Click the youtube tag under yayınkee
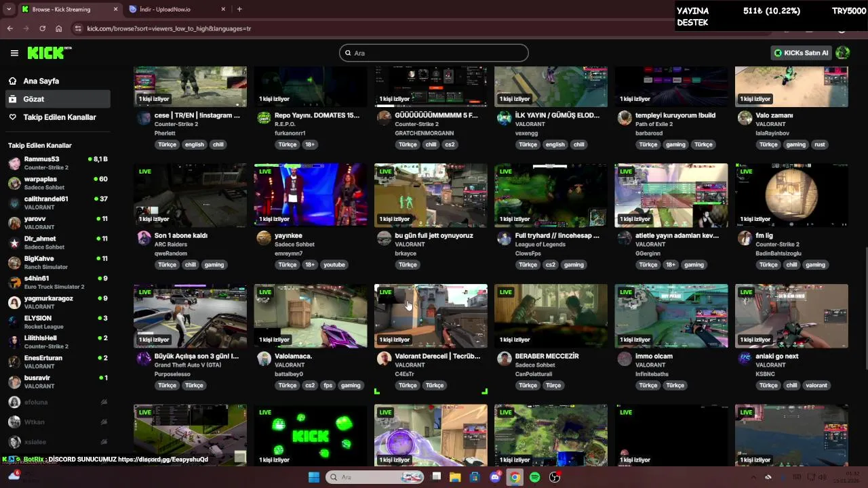Viewport: 868px width, 488px height. pos(334,265)
